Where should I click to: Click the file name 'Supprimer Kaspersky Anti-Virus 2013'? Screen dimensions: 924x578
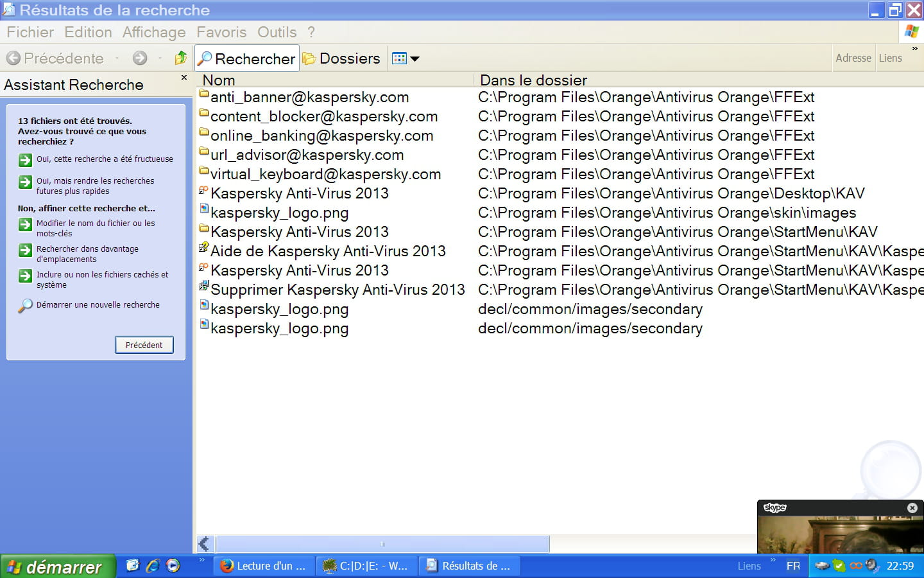tap(338, 290)
